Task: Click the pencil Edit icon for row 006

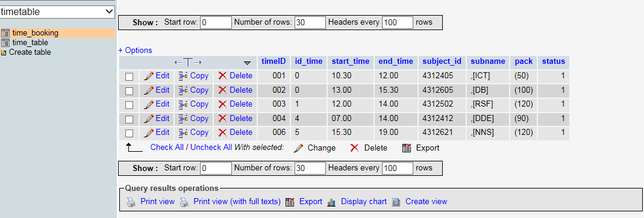Action: pyautogui.click(x=149, y=132)
